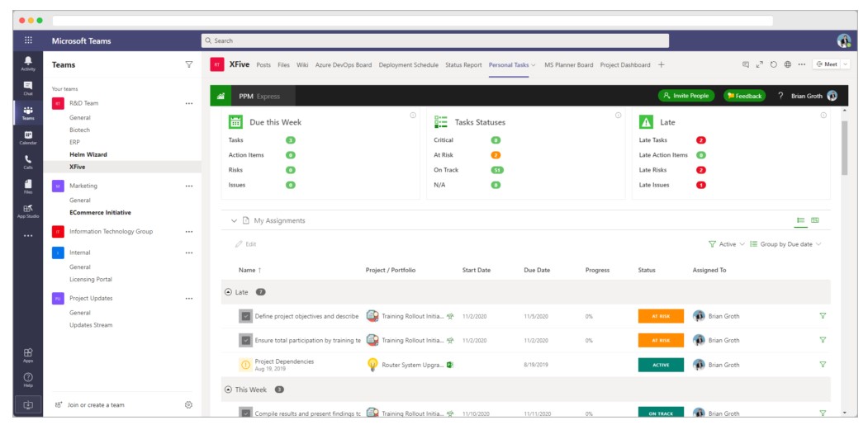Open the Active filter dropdown
This screenshot has width=868, height=425.
point(727,244)
